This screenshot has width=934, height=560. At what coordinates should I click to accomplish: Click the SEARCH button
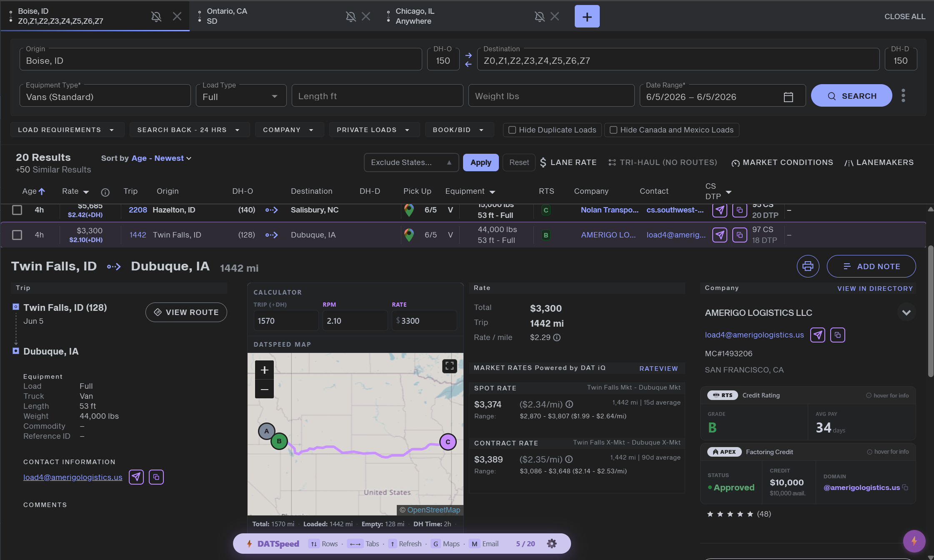[x=851, y=96]
